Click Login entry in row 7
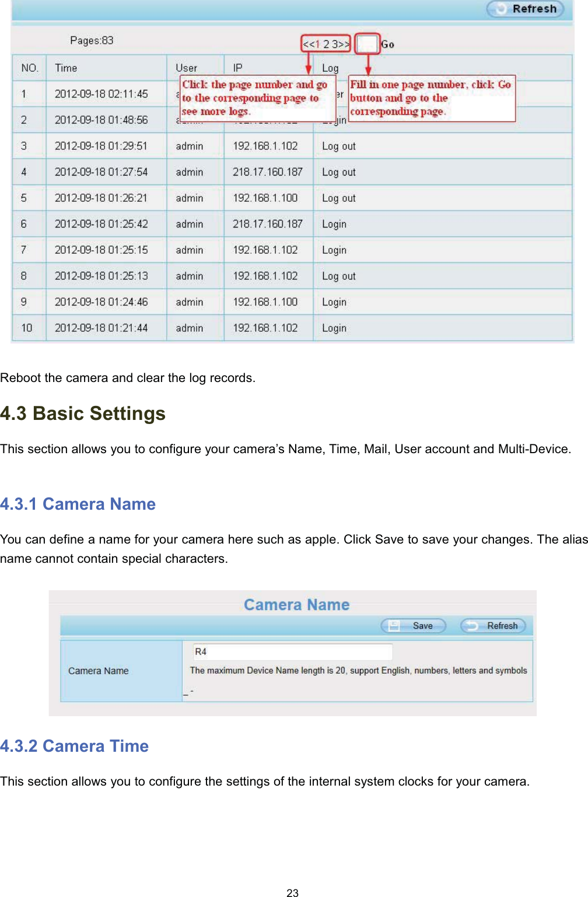Screen dimensions: 588x897 (x=334, y=250)
